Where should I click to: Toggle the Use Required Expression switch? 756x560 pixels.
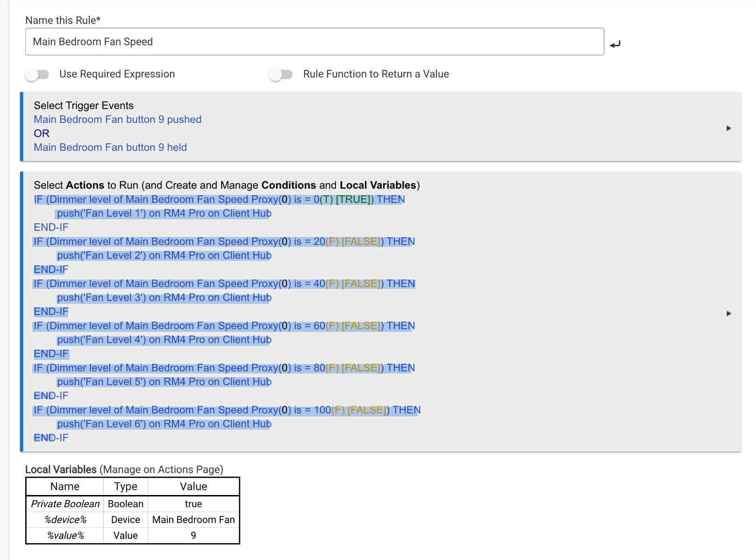[37, 74]
